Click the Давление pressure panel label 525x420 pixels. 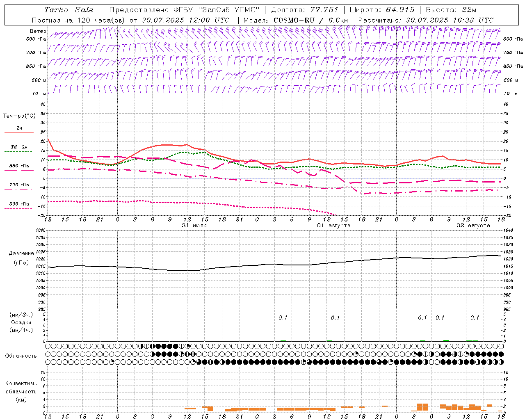click(x=21, y=253)
